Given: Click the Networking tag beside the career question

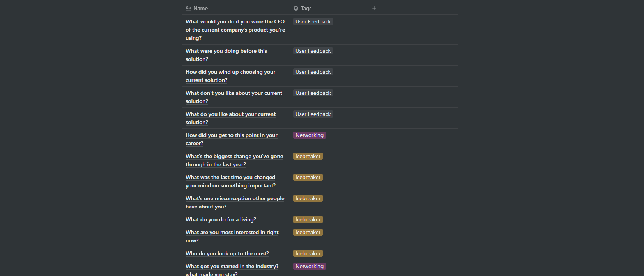Looking at the screenshot, I should click(x=309, y=135).
